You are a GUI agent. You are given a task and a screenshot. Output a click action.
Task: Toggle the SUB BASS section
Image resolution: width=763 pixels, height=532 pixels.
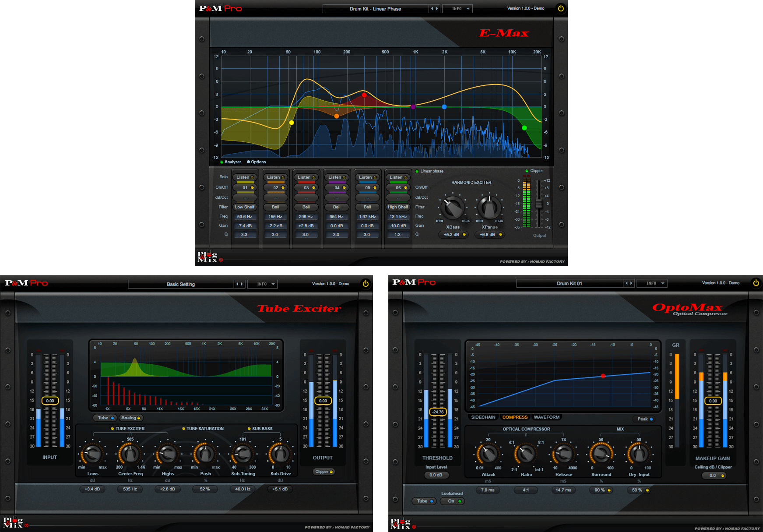[260, 429]
